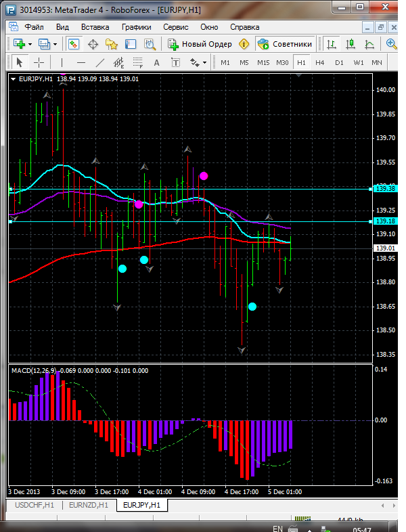Image resolution: width=406 pixels, height=532 pixels.
Task: Select the vertical line drawing tool
Action: point(62,62)
